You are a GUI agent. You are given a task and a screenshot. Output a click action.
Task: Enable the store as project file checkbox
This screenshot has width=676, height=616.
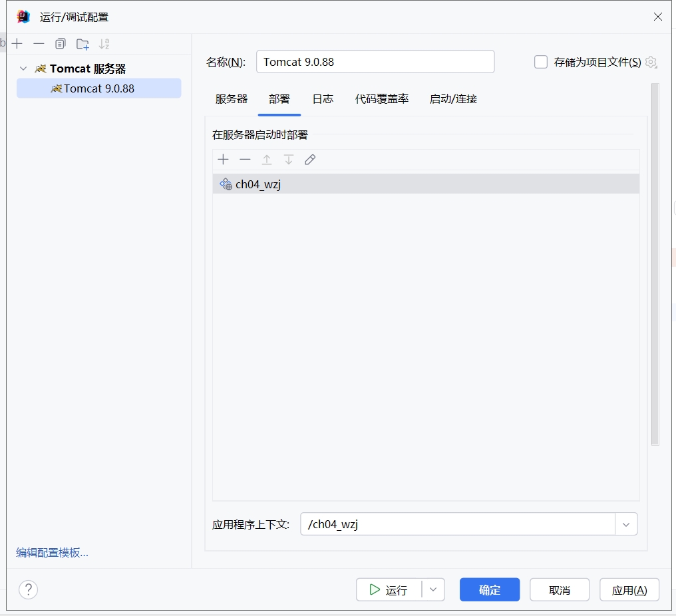pos(541,62)
